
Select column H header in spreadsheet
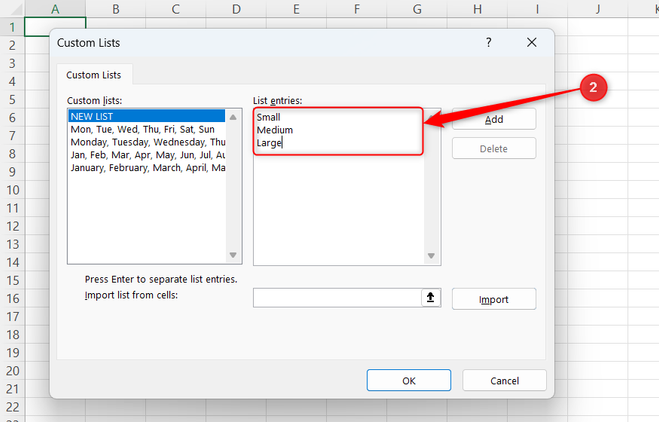477,9
